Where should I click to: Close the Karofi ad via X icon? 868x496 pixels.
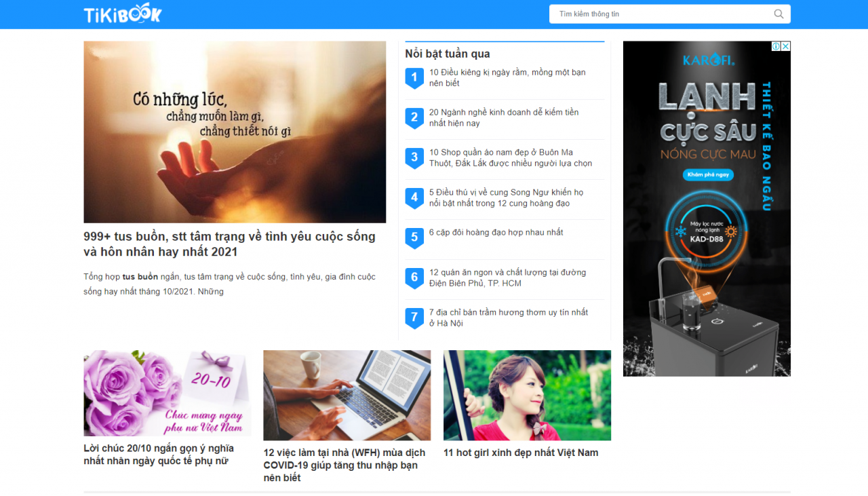point(785,46)
